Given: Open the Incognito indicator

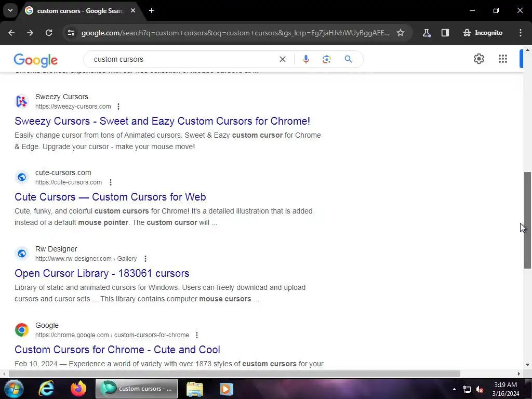Looking at the screenshot, I should point(483,33).
